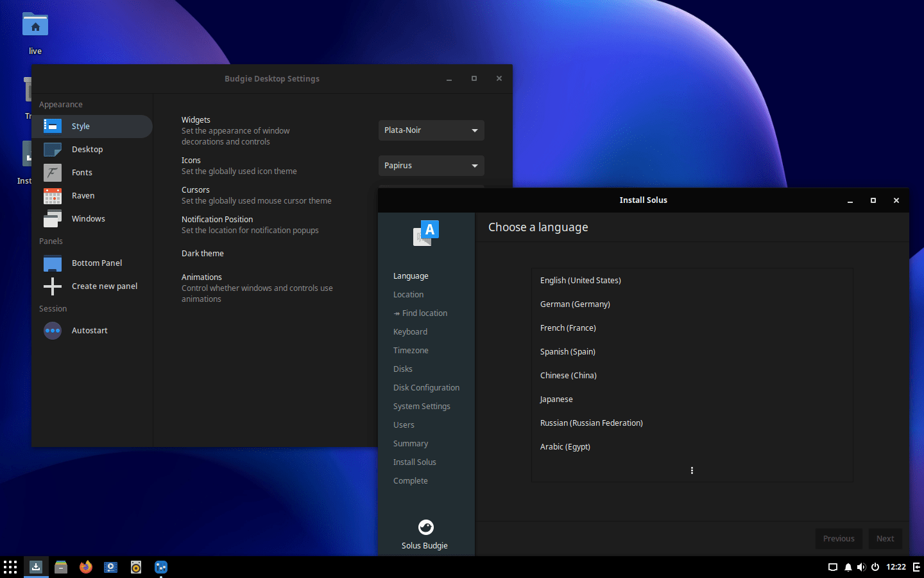924x578 pixels.
Task: Select Style in Budgie settings
Action: (92, 127)
